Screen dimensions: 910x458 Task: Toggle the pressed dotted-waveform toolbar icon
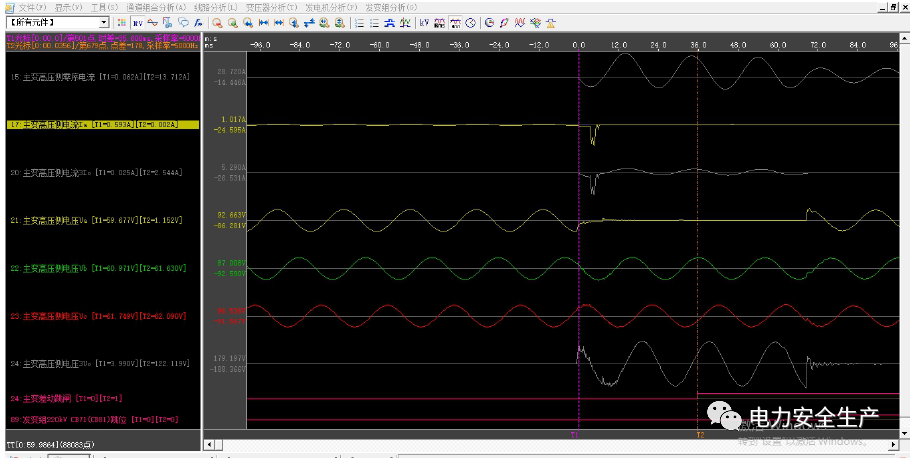pyautogui.click(x=455, y=23)
